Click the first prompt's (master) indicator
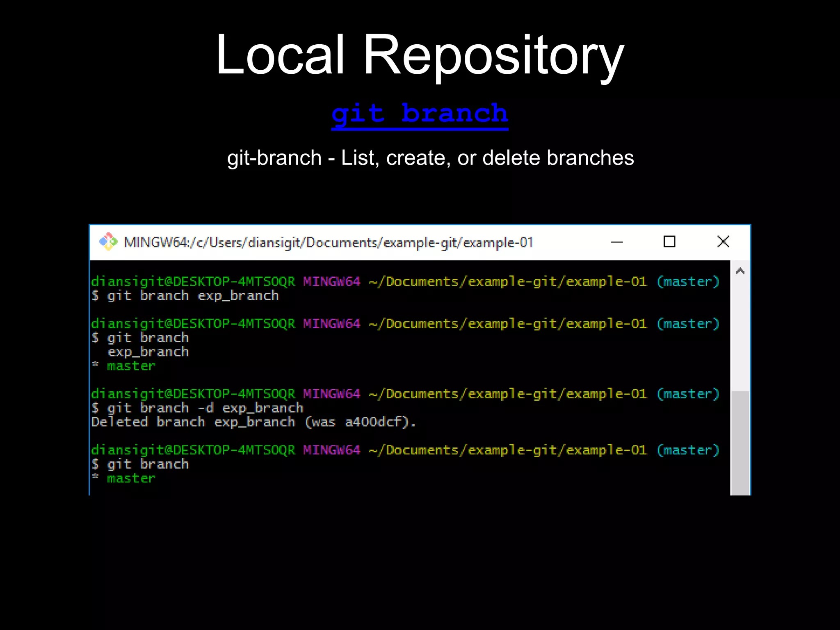 point(688,282)
